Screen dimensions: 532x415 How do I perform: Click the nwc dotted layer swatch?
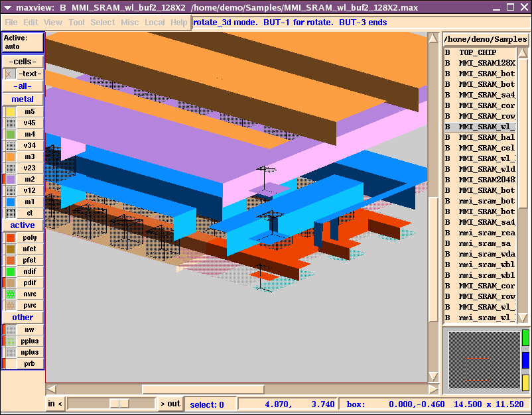tap(11, 294)
